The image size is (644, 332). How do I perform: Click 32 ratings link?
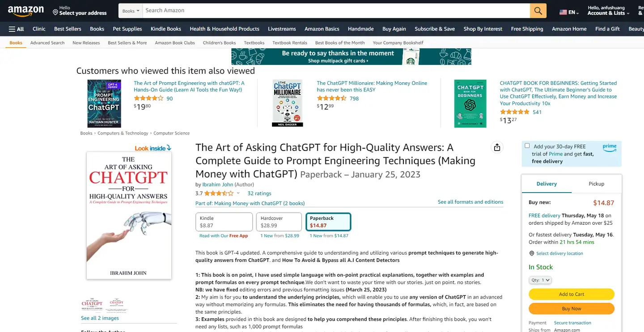click(259, 193)
